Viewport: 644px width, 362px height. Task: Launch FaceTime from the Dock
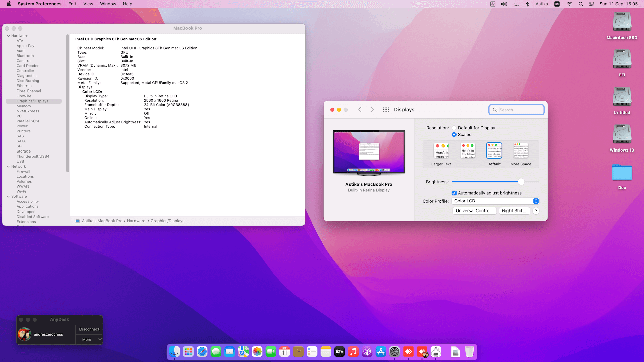point(271,352)
